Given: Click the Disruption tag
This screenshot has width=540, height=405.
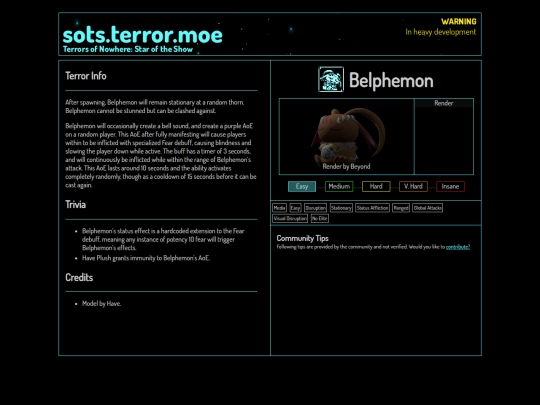Looking at the screenshot, I should pos(315,208).
